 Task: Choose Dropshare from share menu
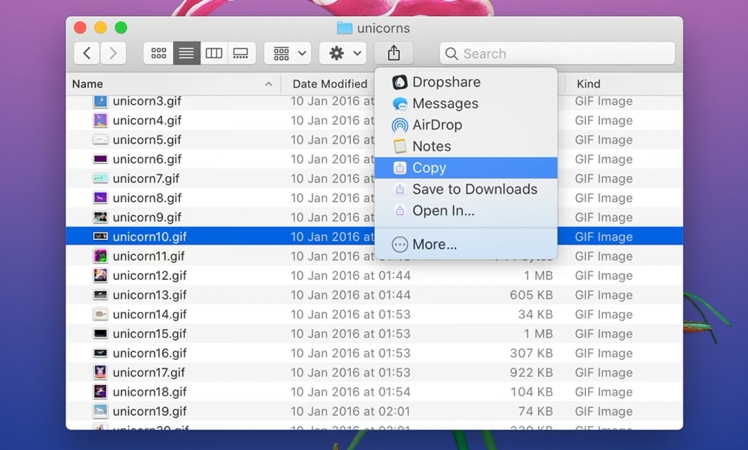tap(446, 82)
